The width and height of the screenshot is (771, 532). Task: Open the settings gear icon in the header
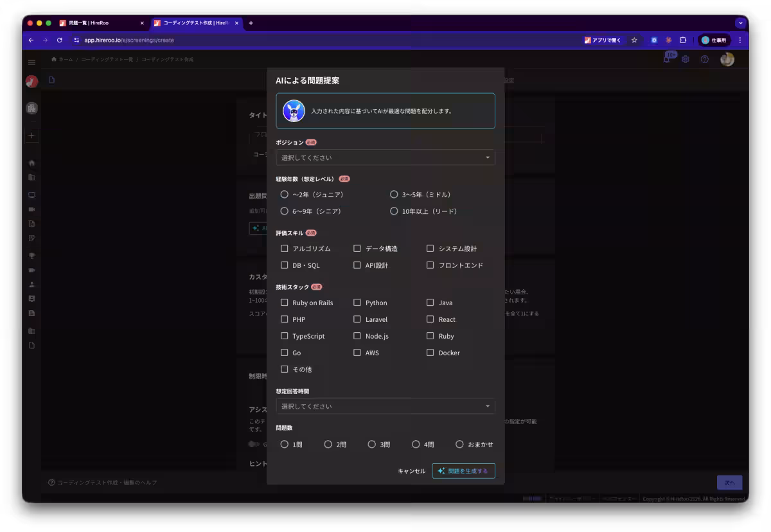(685, 58)
